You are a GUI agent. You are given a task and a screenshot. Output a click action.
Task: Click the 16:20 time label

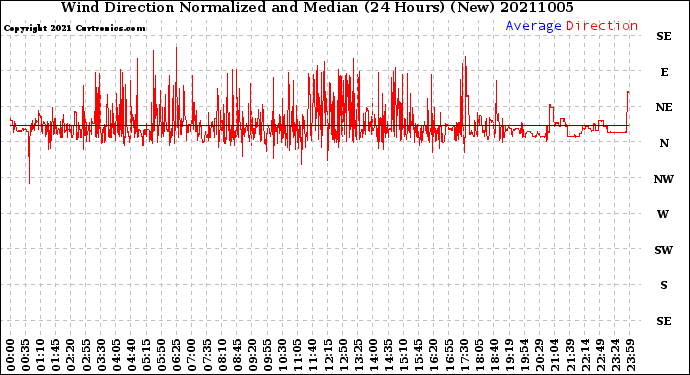434,355
